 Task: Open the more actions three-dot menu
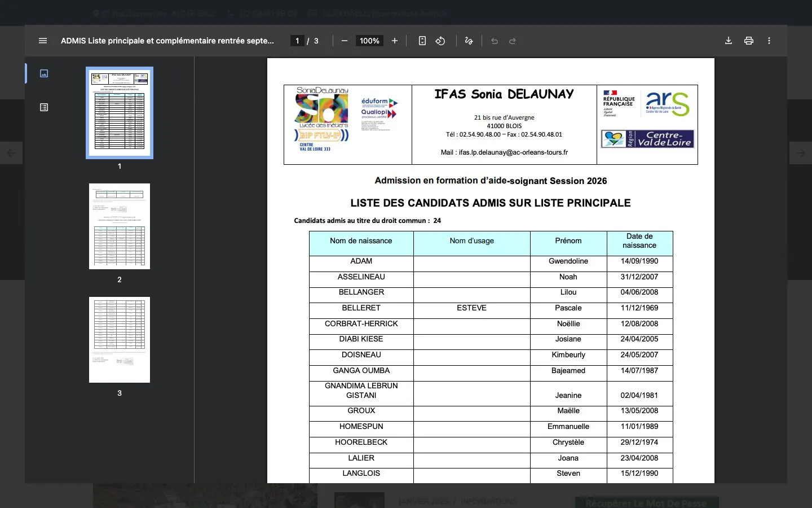click(x=769, y=41)
